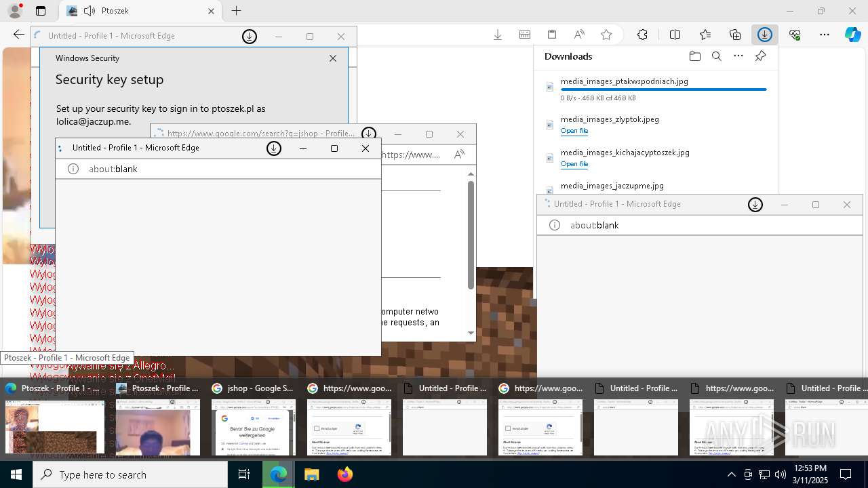Click downloads icon in front about:blank window

point(274,148)
